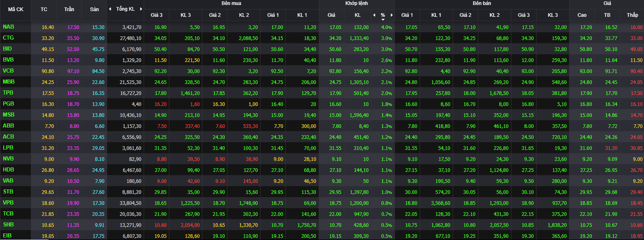Open the VCB stock symbol

tap(8, 71)
